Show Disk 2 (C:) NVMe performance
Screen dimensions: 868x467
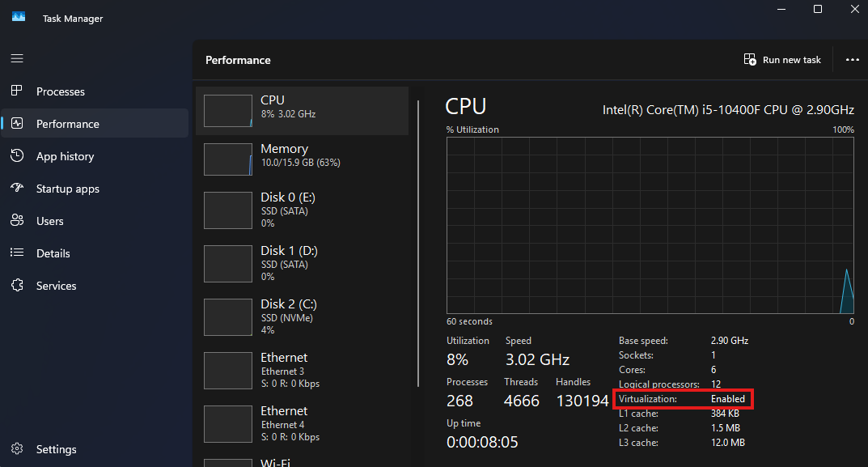click(x=302, y=316)
